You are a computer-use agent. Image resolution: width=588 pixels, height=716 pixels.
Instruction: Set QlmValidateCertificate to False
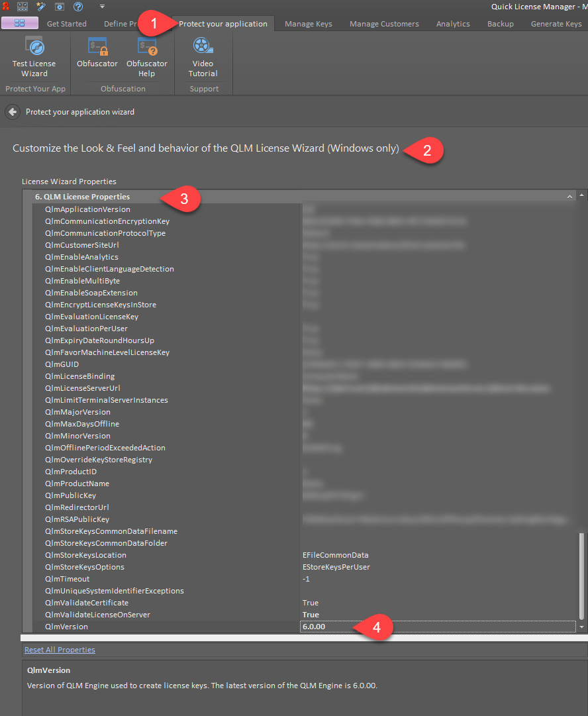pos(397,602)
